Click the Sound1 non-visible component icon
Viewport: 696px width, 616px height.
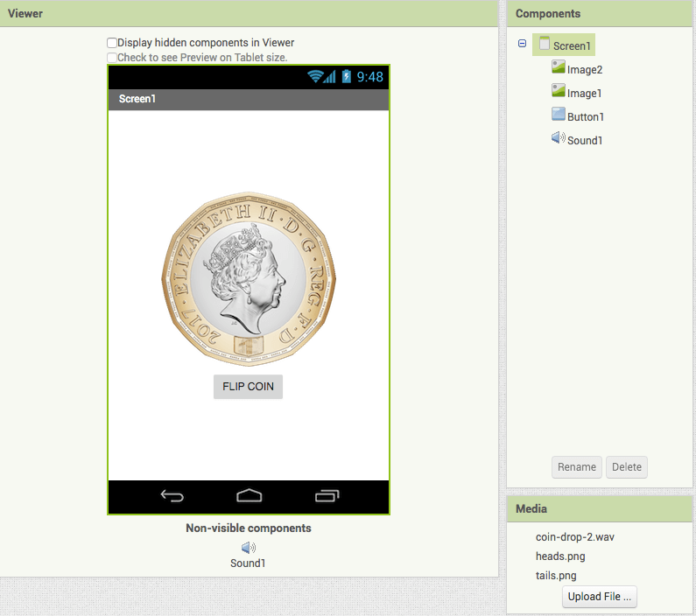248,548
